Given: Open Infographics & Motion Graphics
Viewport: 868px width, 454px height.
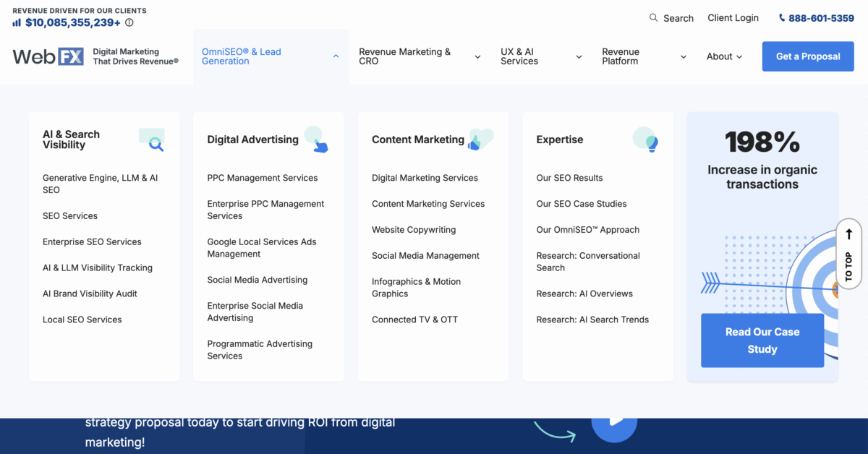Looking at the screenshot, I should point(417,288).
